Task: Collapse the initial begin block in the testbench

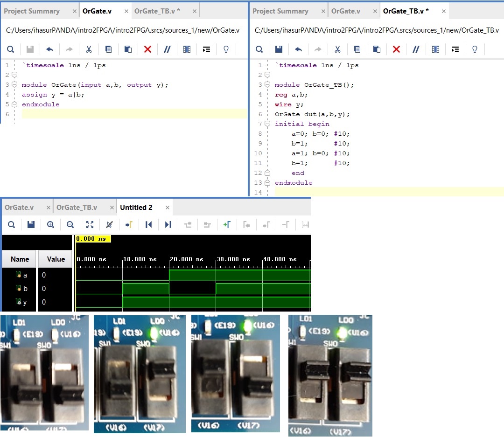Action: coord(267,124)
